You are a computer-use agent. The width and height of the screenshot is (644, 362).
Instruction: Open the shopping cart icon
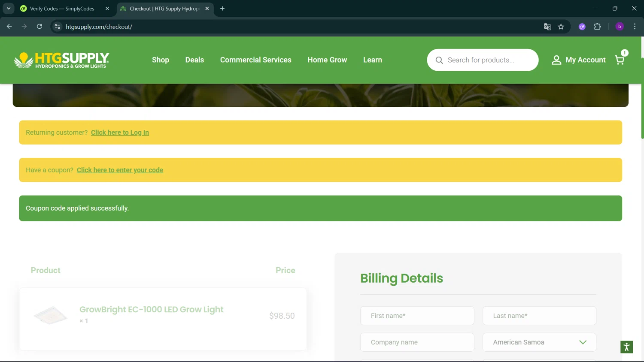pyautogui.click(x=620, y=60)
